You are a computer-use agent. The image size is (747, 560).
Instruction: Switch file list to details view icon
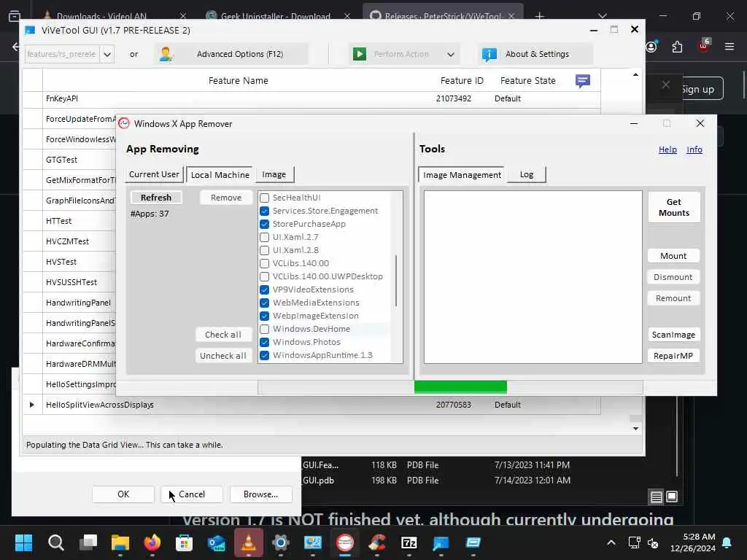(x=656, y=497)
